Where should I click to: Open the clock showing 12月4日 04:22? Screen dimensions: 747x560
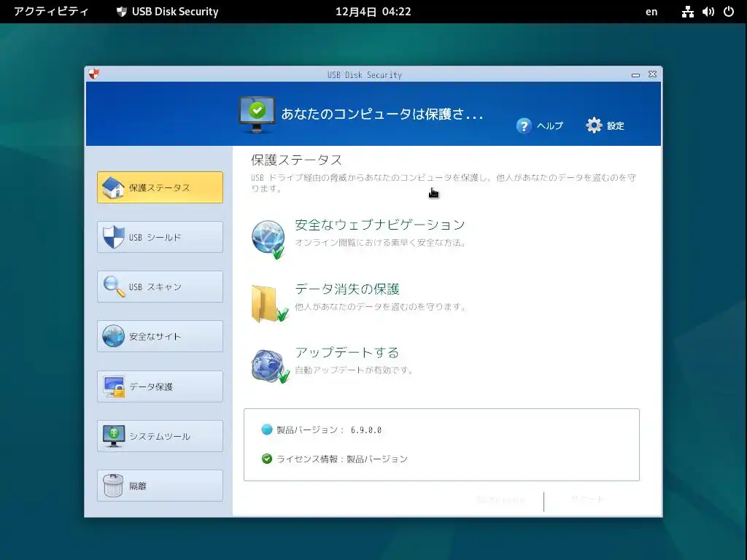pyautogui.click(x=373, y=12)
